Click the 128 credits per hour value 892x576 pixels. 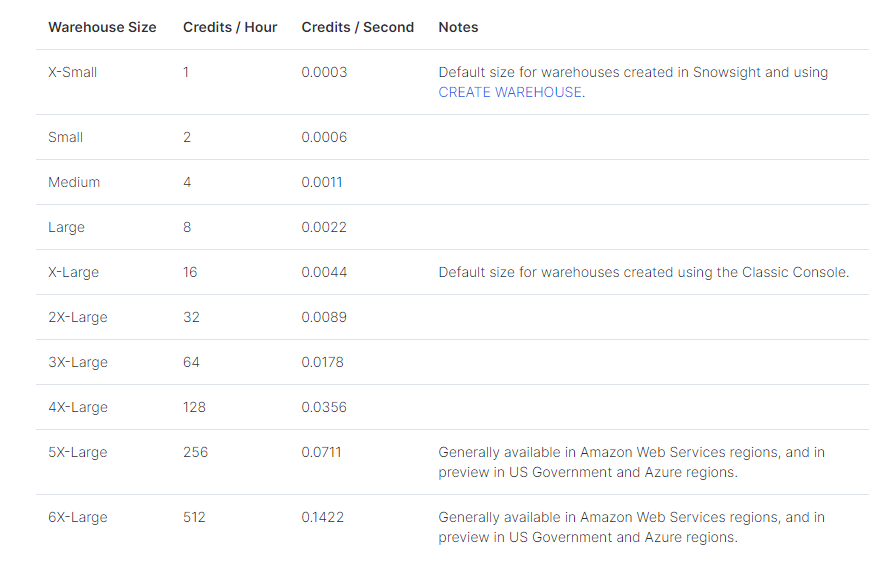[194, 407]
